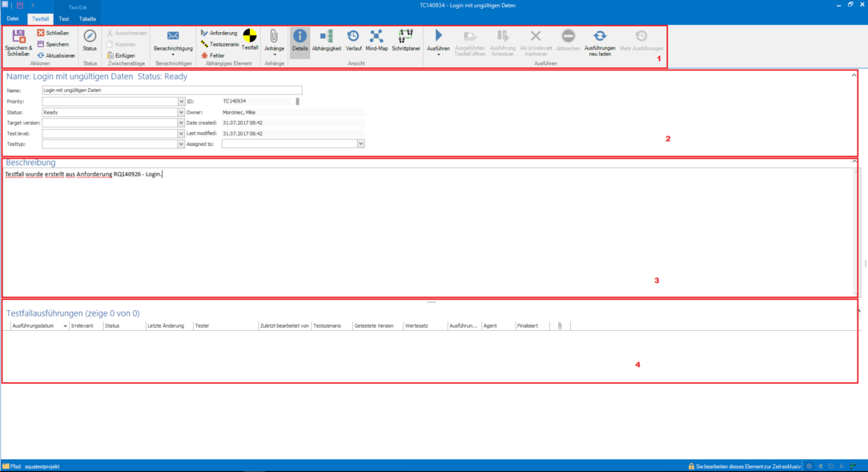Open the Datei menu

click(13, 18)
